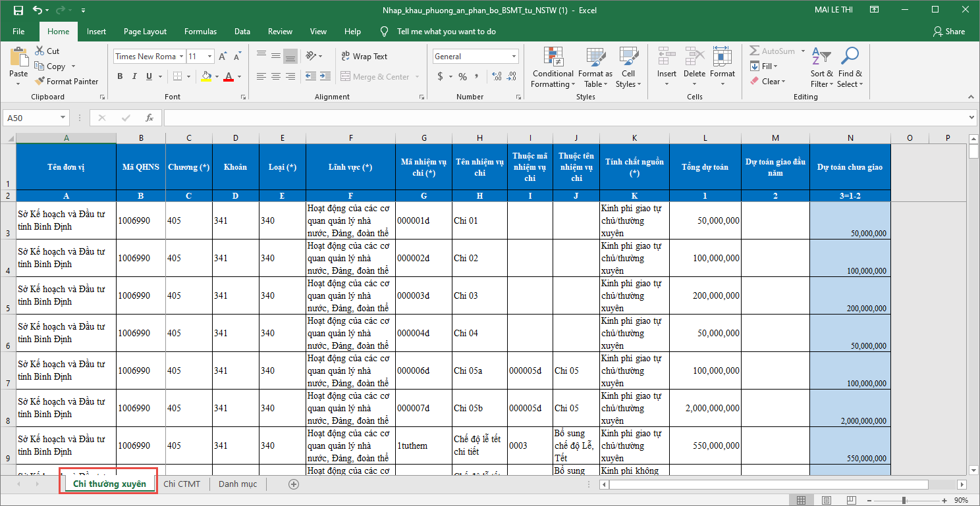980x506 pixels.
Task: Click the Format as Table icon
Action: click(x=595, y=68)
